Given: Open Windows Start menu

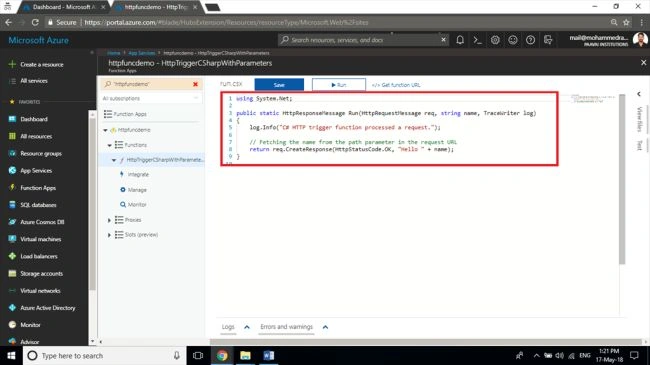Looking at the screenshot, I should click(x=11, y=356).
